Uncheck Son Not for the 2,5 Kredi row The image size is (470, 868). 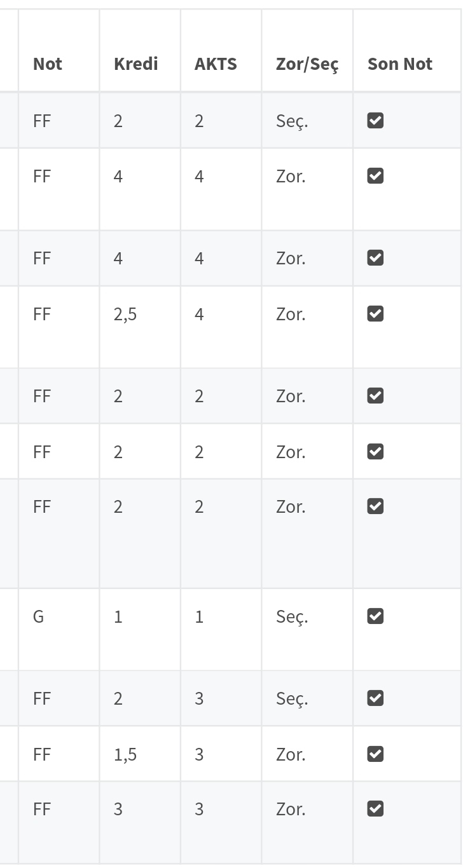point(375,314)
